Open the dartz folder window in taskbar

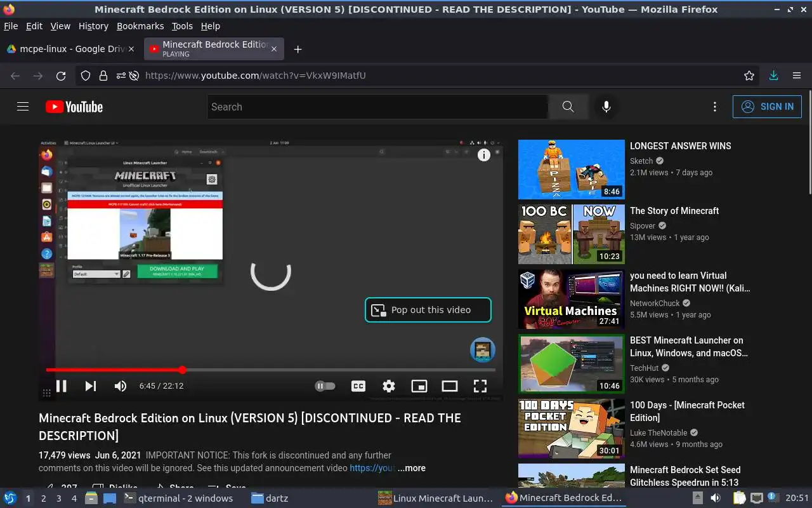pos(270,498)
